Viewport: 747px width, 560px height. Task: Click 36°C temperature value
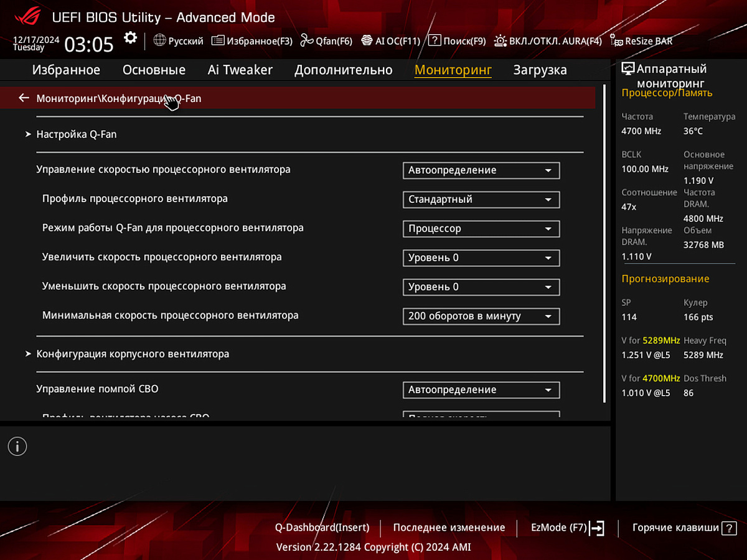click(693, 131)
